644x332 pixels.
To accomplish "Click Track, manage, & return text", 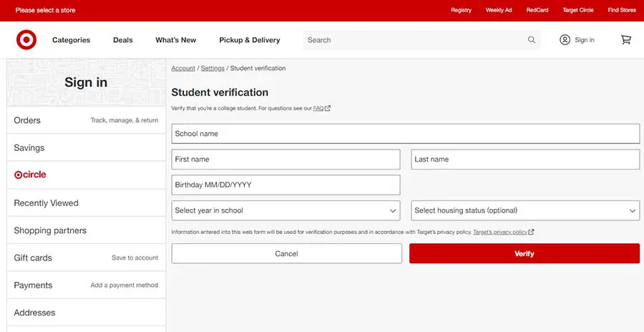I will pyautogui.click(x=125, y=120).
